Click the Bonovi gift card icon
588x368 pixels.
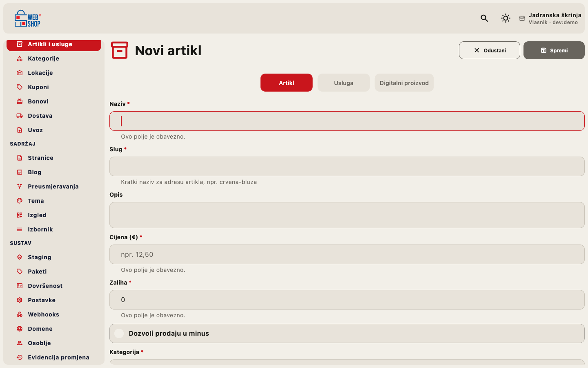point(20,101)
